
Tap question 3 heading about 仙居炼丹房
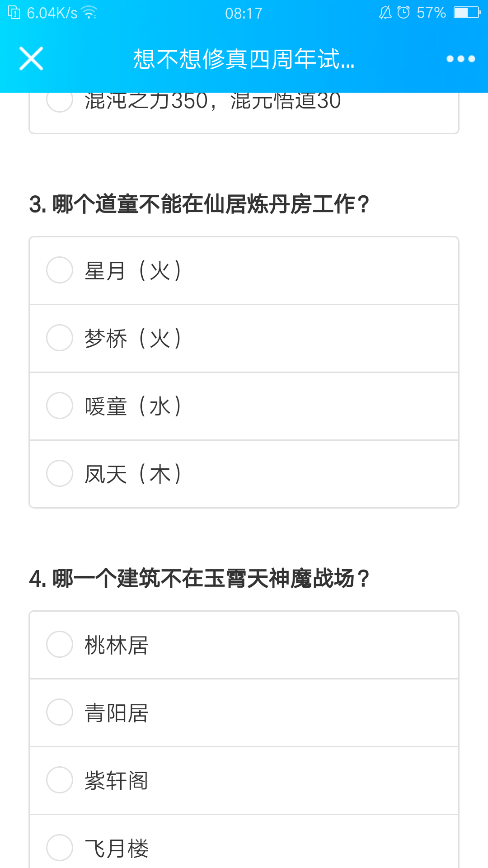tap(199, 204)
